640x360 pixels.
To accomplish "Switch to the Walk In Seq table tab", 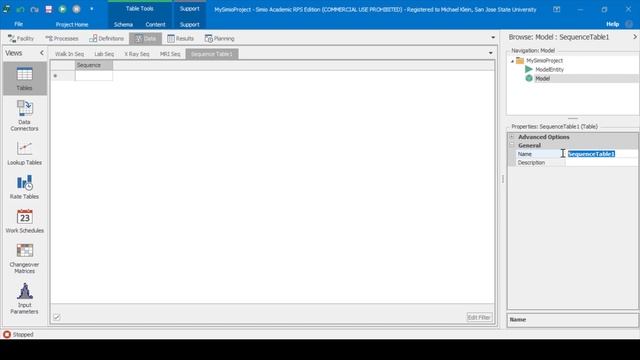I will [69, 54].
